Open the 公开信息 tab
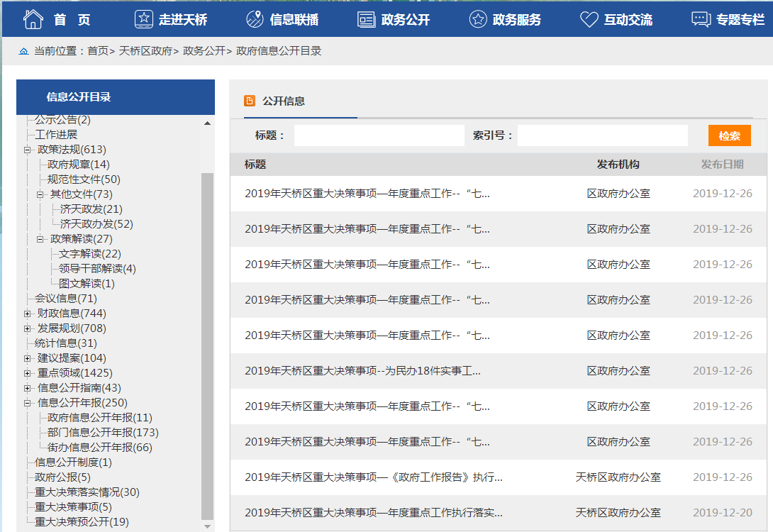This screenshot has width=773, height=532. pos(284,101)
